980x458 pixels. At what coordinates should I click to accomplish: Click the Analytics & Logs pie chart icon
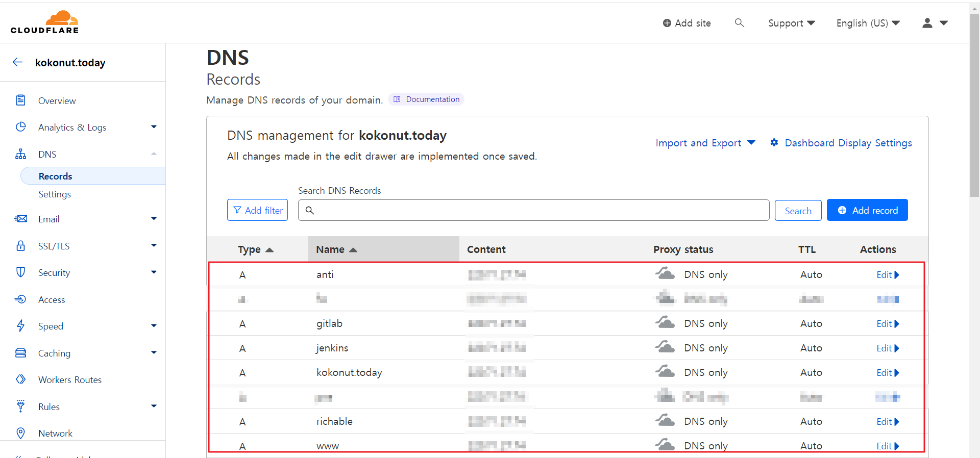(x=20, y=126)
